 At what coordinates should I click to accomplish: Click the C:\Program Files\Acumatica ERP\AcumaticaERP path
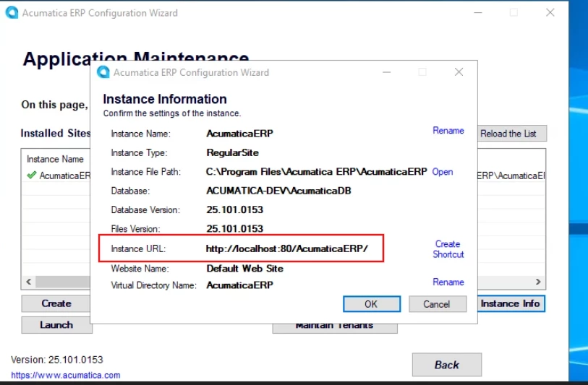point(317,172)
